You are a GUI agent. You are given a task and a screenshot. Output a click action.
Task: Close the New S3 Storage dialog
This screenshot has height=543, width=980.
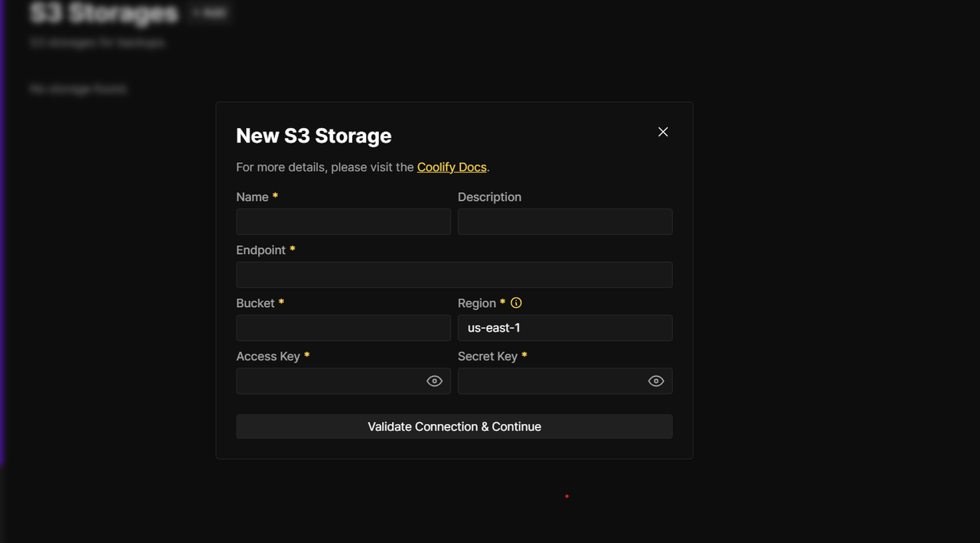coord(663,132)
